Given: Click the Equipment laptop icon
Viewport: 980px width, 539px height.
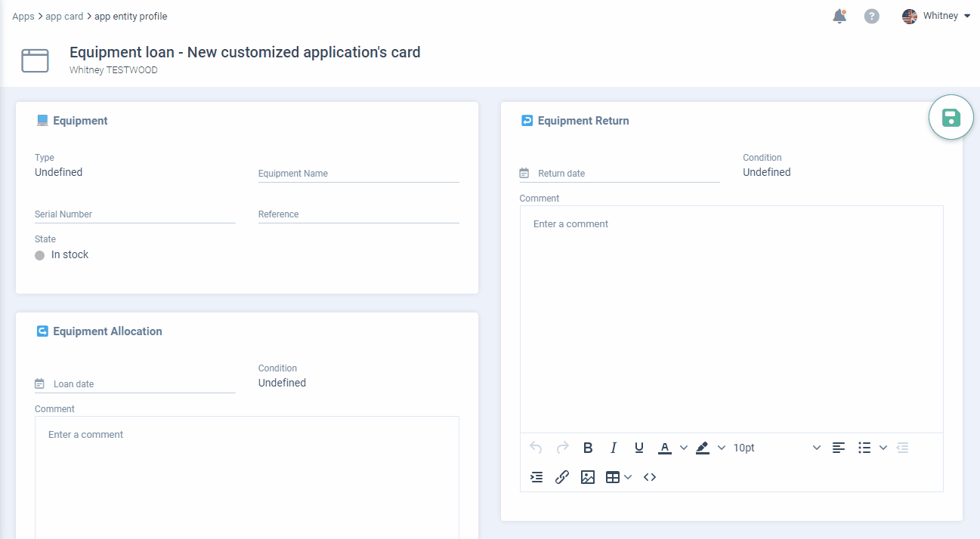Looking at the screenshot, I should (x=42, y=120).
